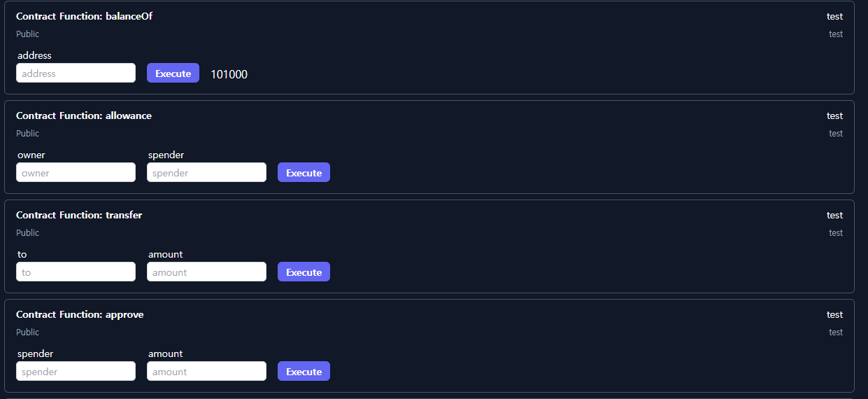
Task: Click Execute in the approve section
Action: click(x=304, y=372)
